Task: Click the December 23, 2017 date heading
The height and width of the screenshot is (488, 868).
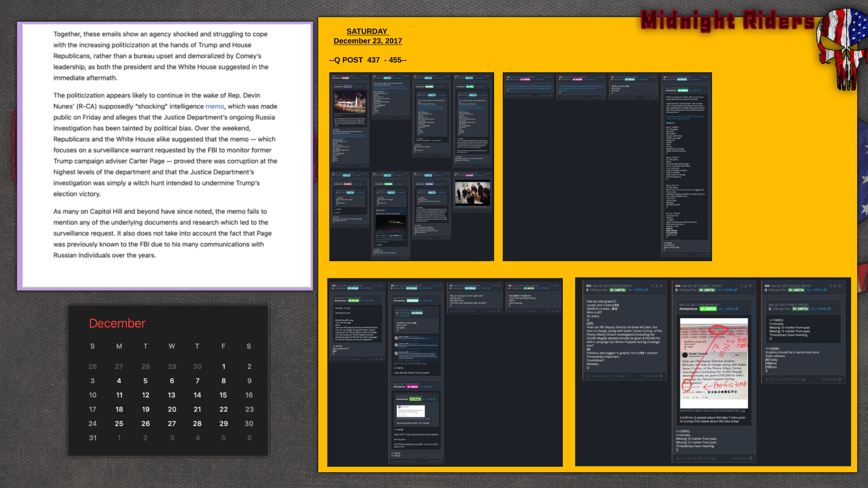Action: tap(368, 41)
